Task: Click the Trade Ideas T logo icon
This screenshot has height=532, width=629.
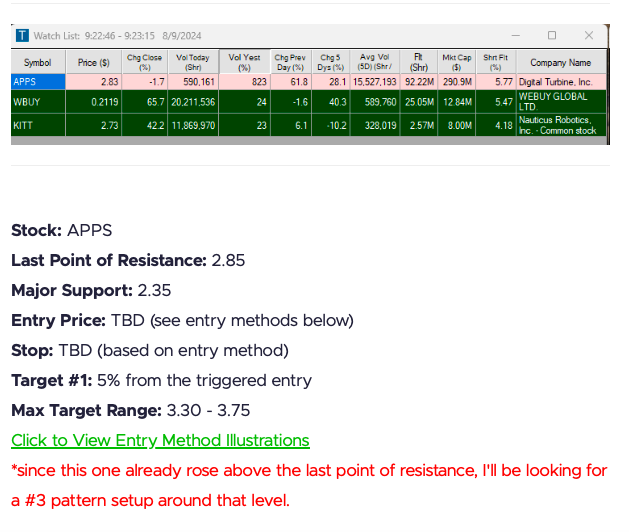Action: pos(22,36)
